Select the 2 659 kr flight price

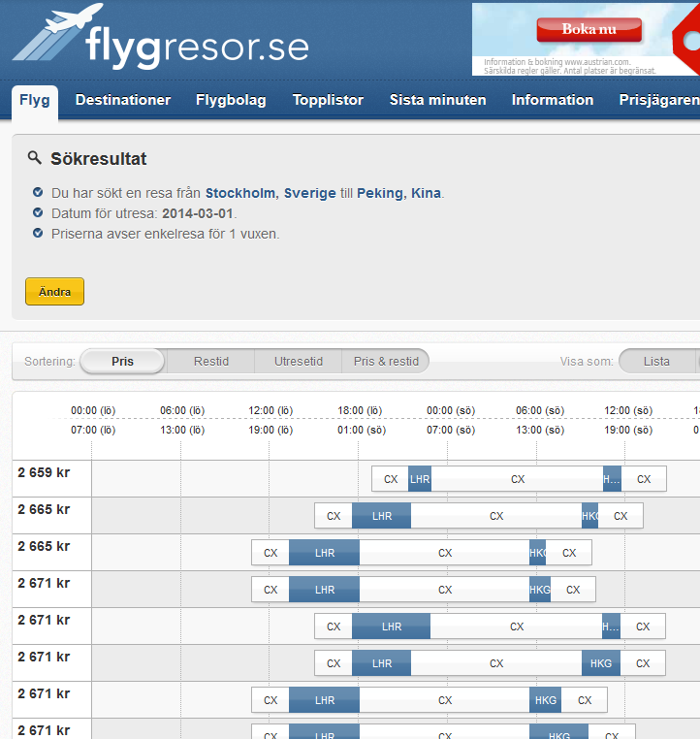(x=44, y=472)
